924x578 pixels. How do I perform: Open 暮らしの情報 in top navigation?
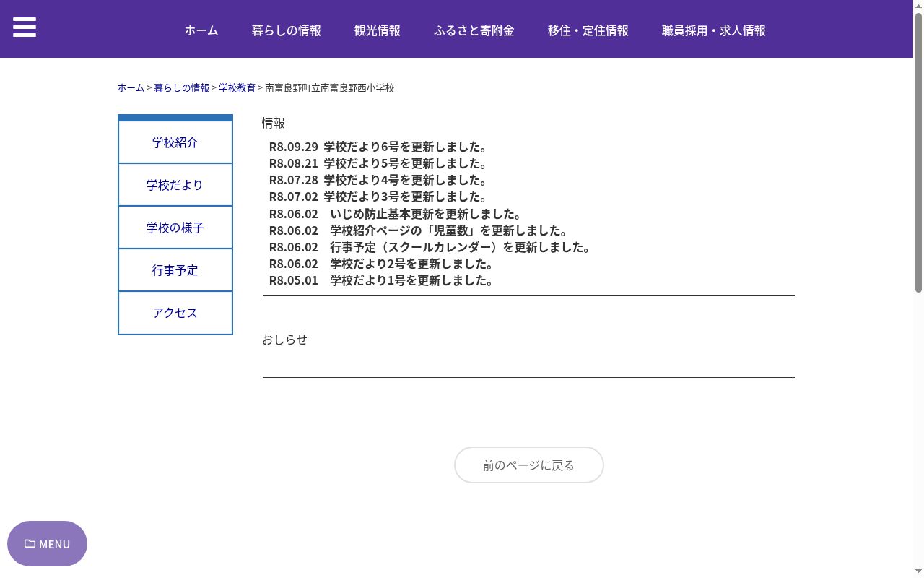click(x=287, y=30)
